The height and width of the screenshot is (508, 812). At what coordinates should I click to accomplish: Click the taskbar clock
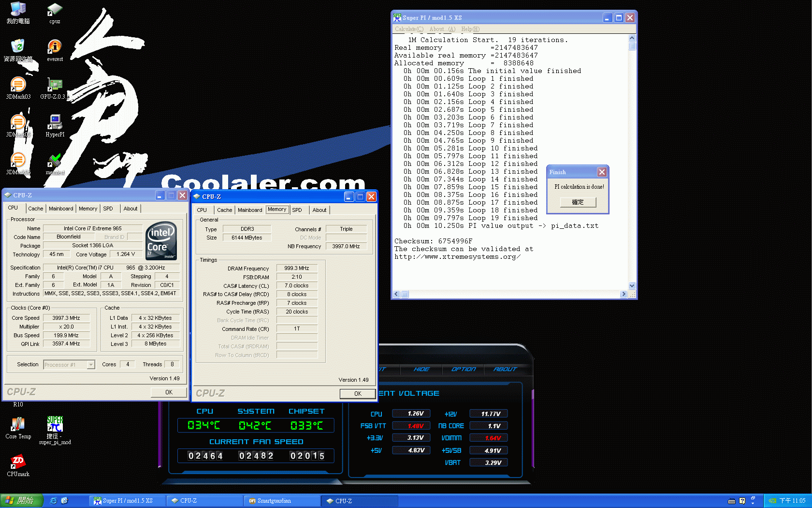click(x=792, y=501)
